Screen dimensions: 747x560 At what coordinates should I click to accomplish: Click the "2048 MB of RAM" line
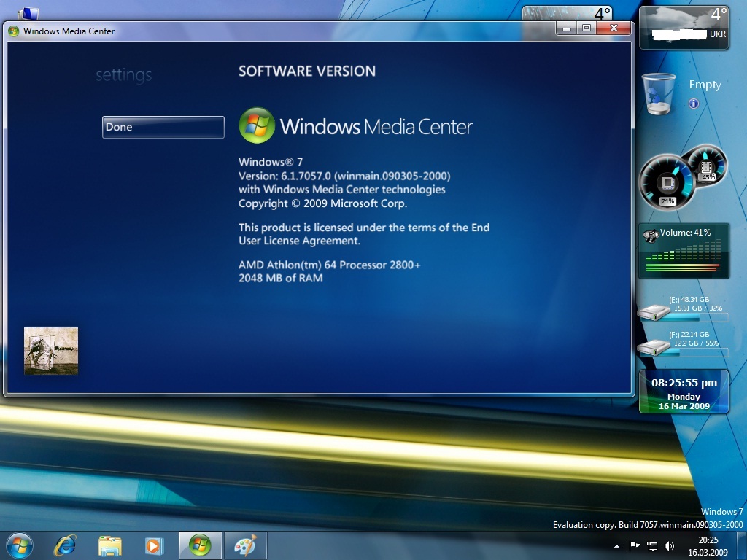[x=281, y=278]
